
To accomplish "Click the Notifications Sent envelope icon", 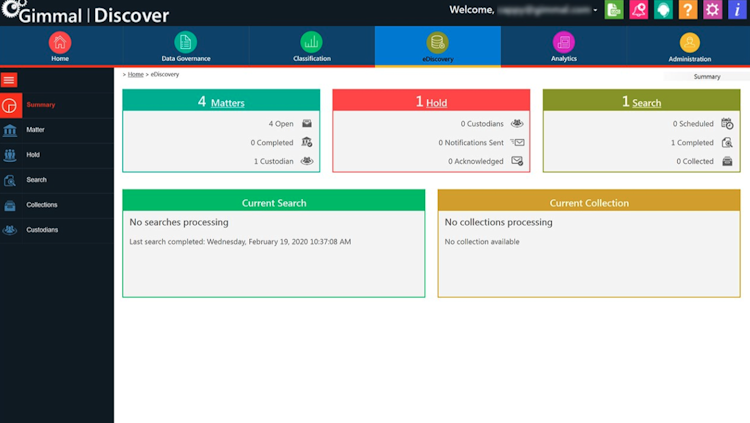I will 517,142.
